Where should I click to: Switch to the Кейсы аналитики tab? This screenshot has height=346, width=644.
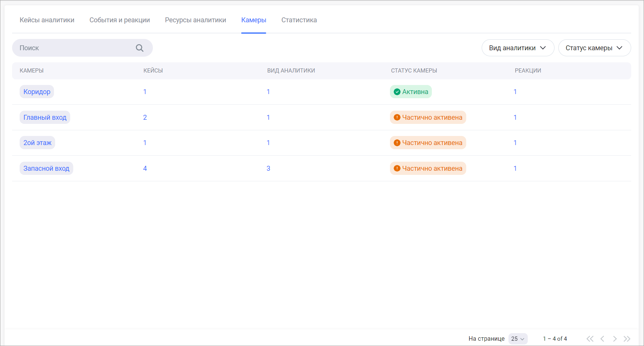[x=47, y=20]
